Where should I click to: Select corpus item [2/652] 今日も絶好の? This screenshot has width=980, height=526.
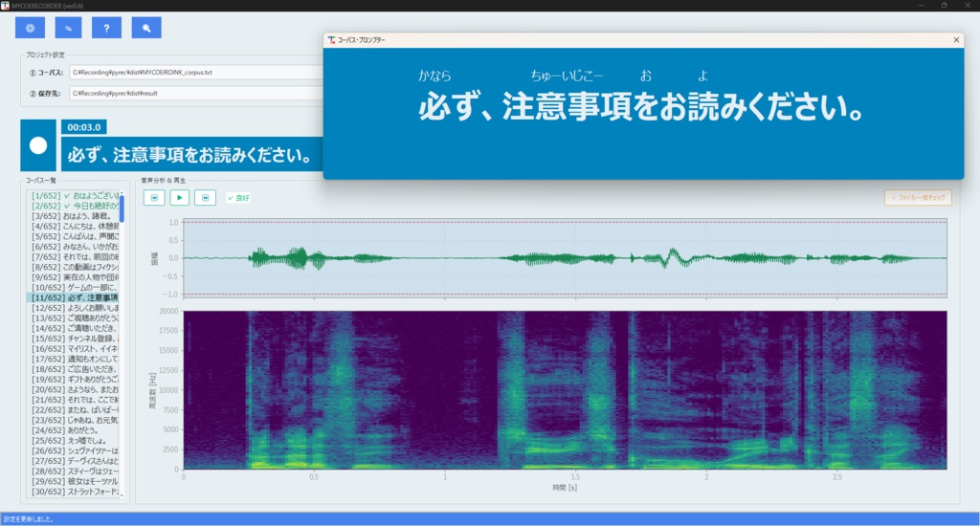point(73,206)
